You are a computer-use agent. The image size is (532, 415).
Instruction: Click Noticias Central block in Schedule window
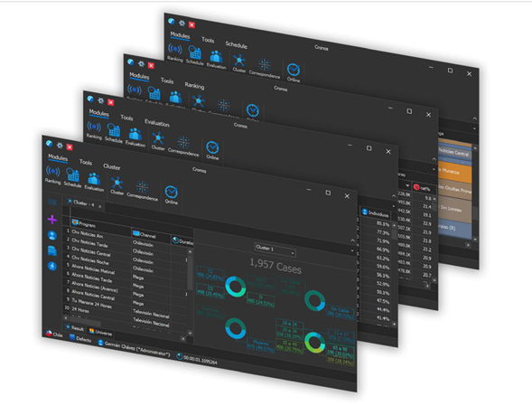[x=454, y=152]
